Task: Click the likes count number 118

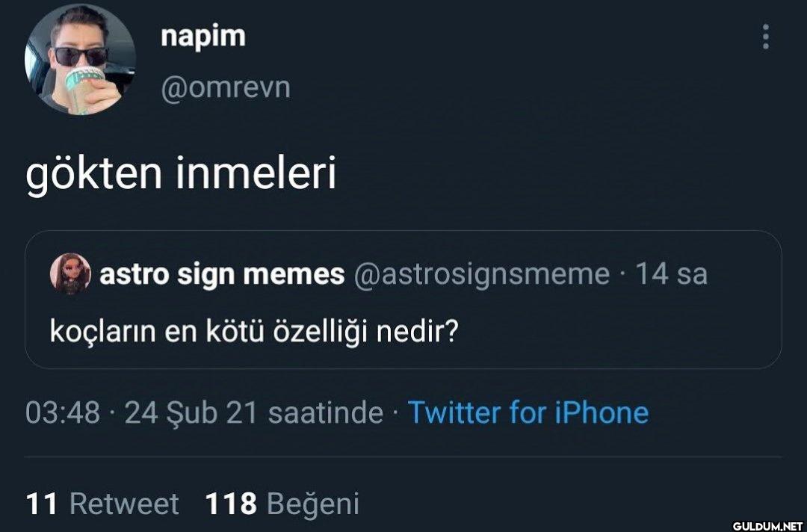Action: [231, 504]
